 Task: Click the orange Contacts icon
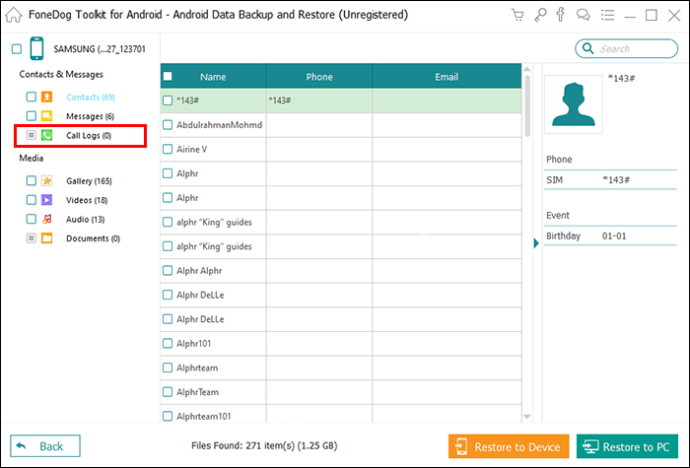pos(47,97)
